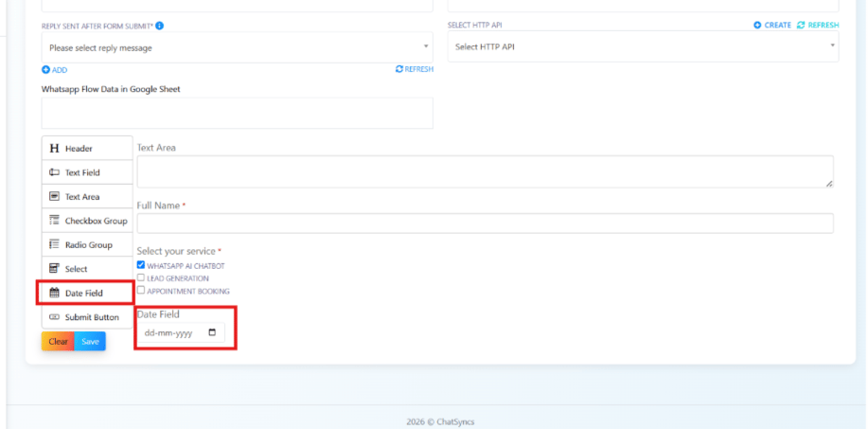Add a Text Field element

(87, 172)
